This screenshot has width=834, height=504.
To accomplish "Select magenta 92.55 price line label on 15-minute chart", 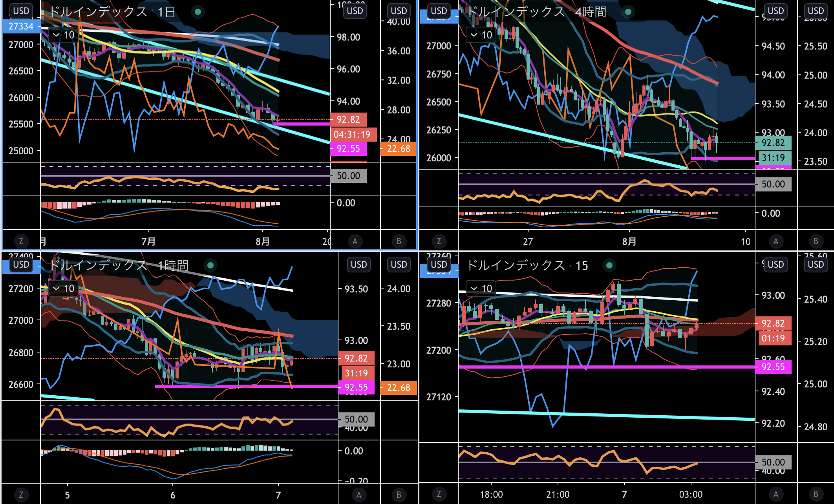I will coord(773,367).
